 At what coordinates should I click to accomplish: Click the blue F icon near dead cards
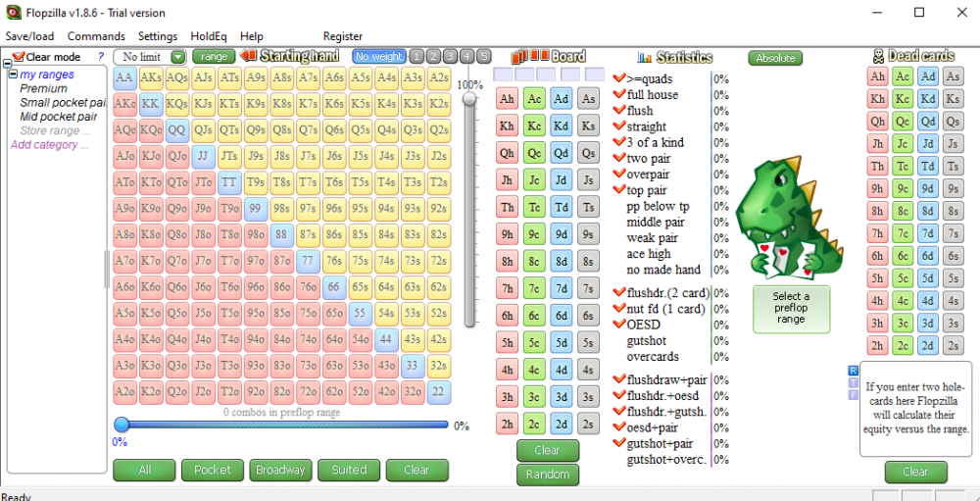853,395
